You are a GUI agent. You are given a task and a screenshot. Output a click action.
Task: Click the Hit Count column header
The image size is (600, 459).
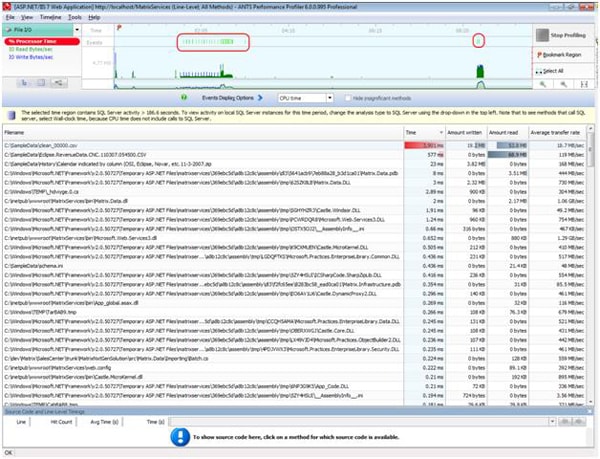(x=61, y=422)
